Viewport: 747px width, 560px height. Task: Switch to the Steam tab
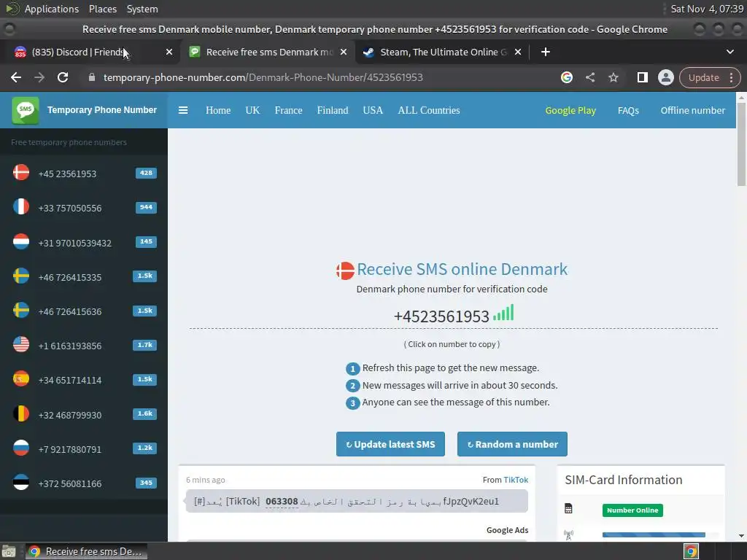point(443,52)
